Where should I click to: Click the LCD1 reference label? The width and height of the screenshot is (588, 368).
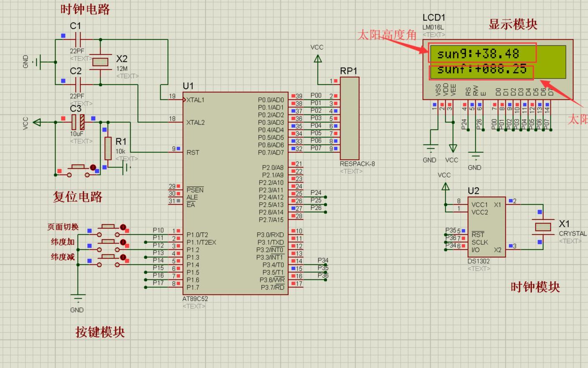[x=434, y=18]
